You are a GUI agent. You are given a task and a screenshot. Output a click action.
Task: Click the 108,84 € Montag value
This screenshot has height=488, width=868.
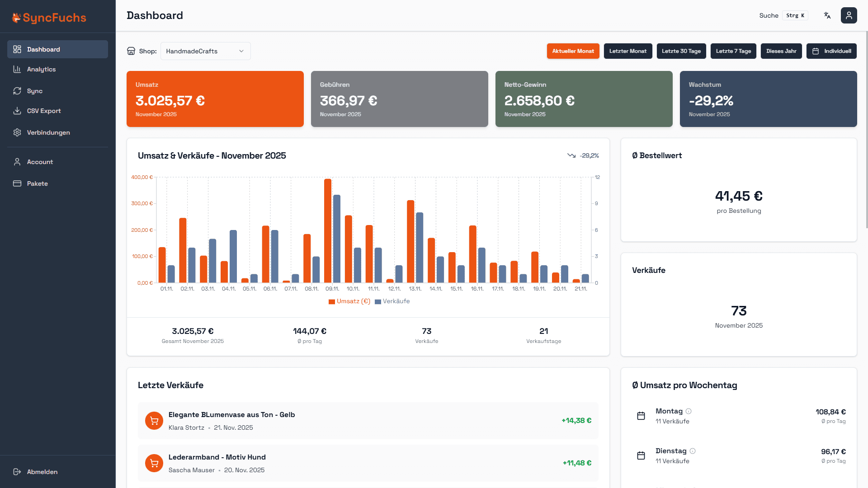point(830,412)
